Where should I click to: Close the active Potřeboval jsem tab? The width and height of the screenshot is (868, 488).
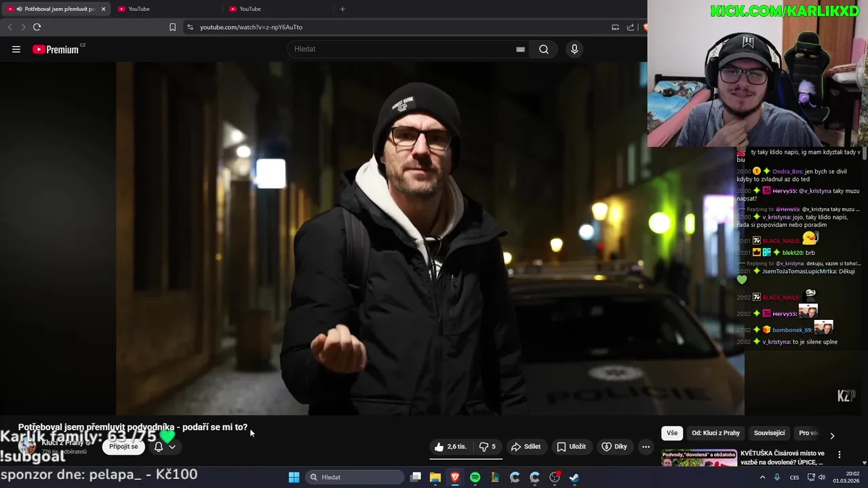(103, 9)
